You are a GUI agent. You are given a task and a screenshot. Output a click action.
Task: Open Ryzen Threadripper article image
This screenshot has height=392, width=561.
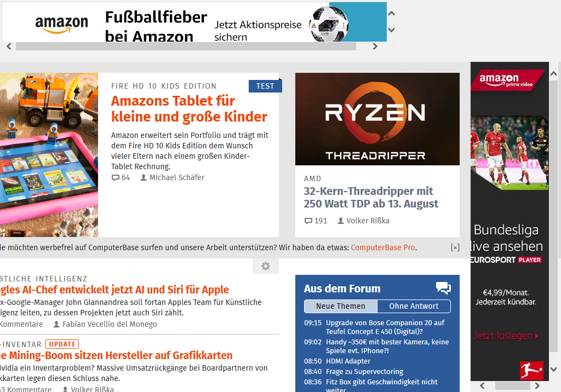click(x=377, y=119)
